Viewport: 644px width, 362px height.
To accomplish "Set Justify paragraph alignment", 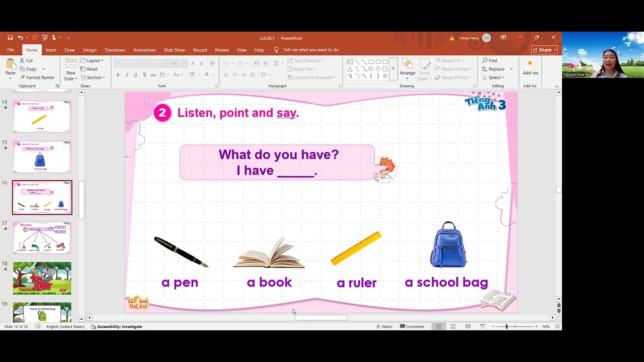I will click(253, 75).
